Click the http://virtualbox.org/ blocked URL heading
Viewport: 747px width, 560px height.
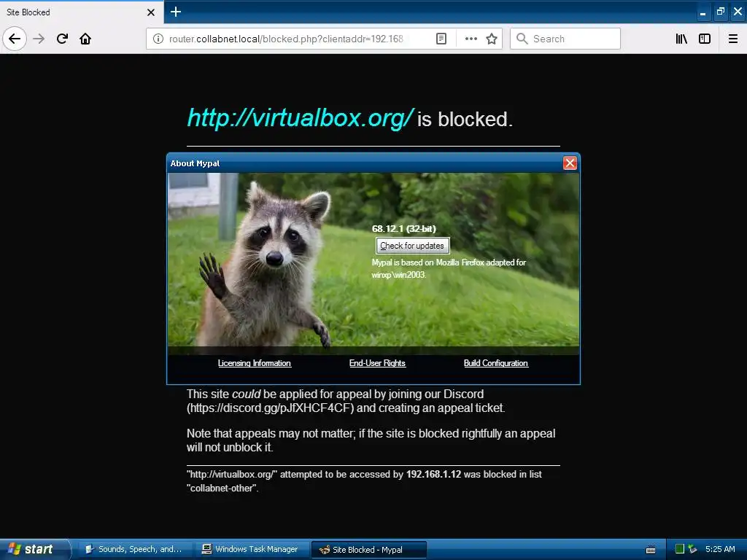(300, 117)
